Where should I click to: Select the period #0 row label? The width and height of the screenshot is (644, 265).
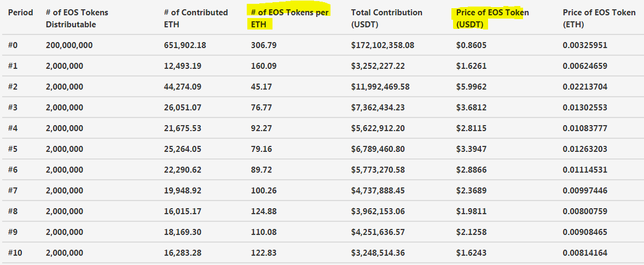(13, 45)
